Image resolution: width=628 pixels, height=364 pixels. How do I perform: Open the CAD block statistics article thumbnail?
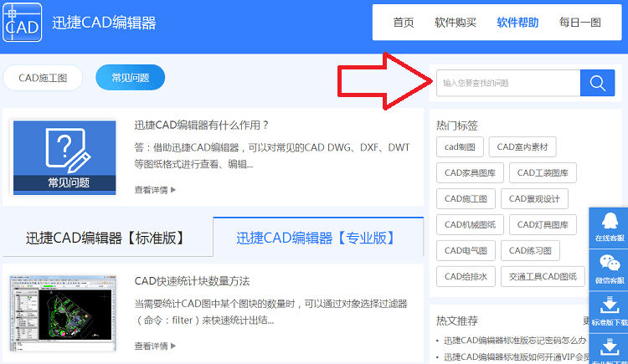63,313
